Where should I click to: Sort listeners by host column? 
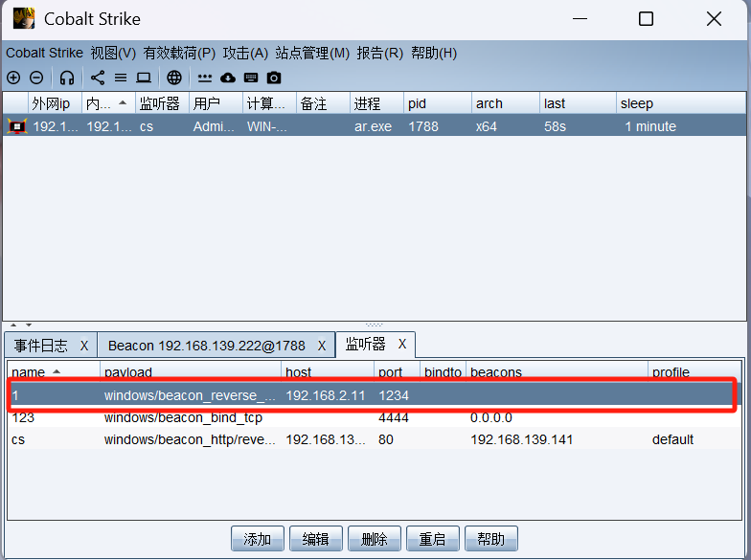328,371
